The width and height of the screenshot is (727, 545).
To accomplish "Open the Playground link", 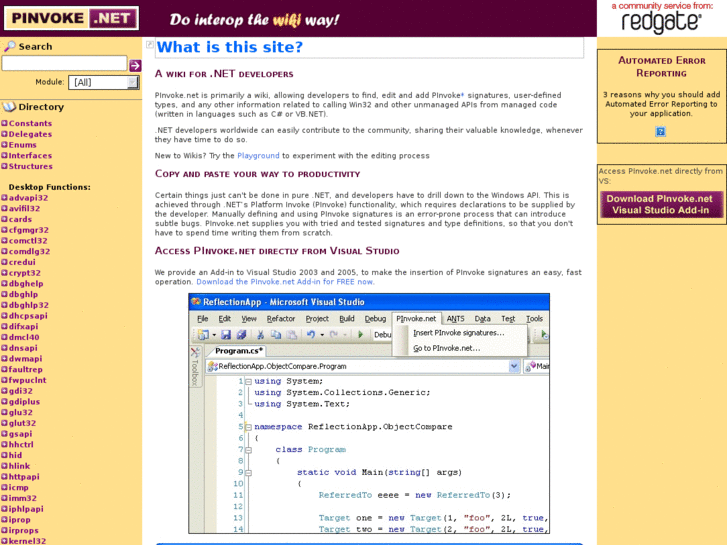I will click(258, 156).
